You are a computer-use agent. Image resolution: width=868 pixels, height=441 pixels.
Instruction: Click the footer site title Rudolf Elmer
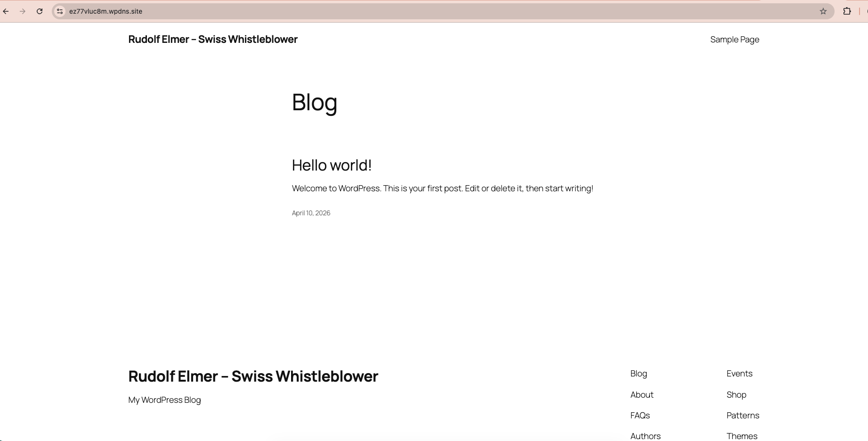point(253,376)
